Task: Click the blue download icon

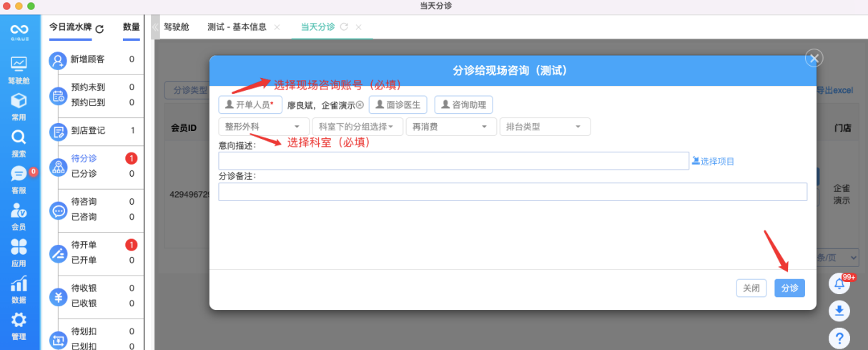Action: click(839, 311)
